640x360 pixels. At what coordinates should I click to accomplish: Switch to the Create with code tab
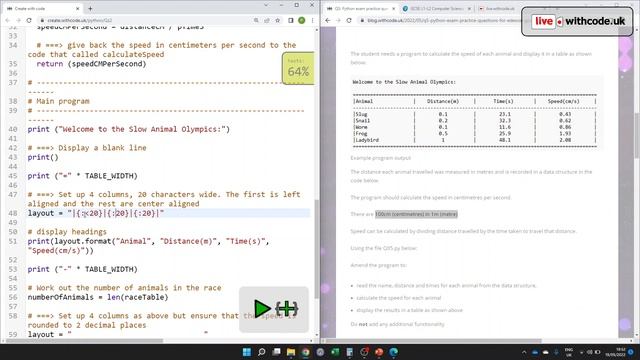(42, 8)
